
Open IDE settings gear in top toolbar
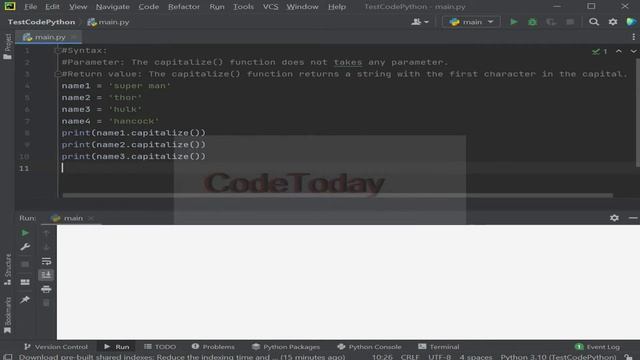point(613,22)
